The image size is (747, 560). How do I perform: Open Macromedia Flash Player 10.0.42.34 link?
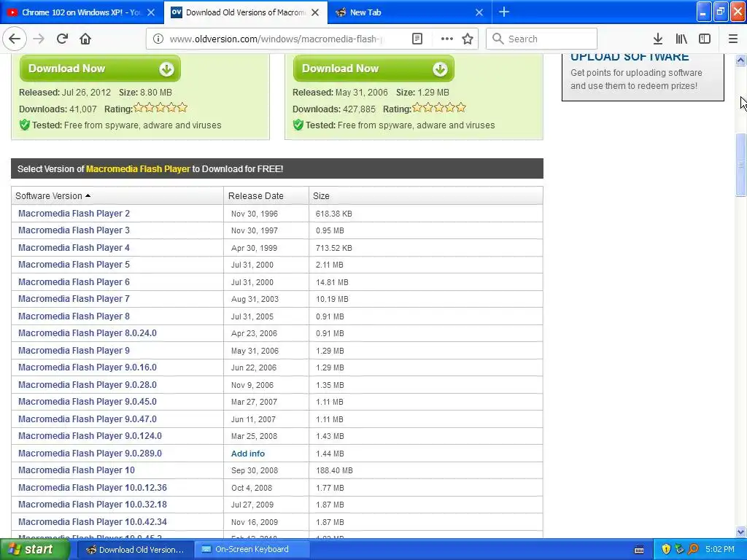(93, 522)
